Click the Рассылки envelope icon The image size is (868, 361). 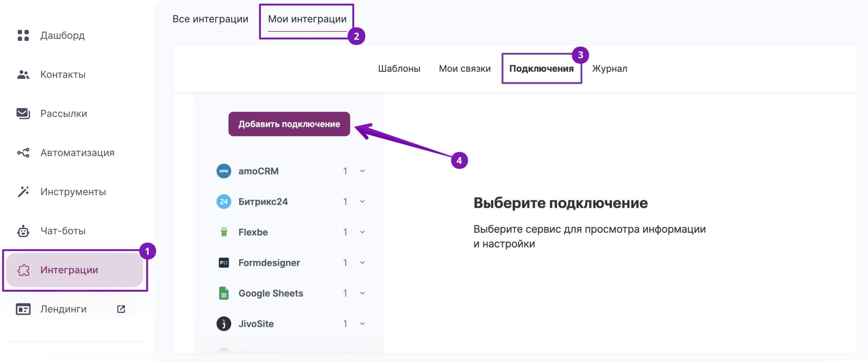(23, 113)
